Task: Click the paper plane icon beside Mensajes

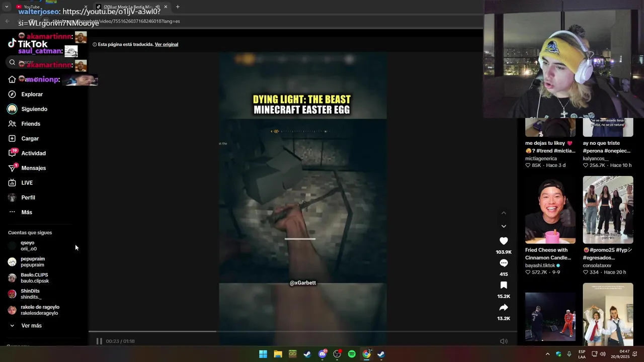Action: pos(12,168)
